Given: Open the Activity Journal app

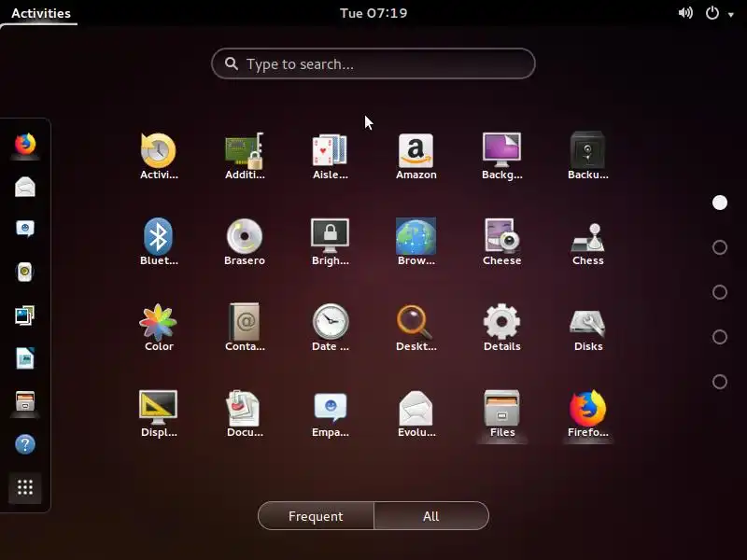Looking at the screenshot, I should pyautogui.click(x=159, y=156).
